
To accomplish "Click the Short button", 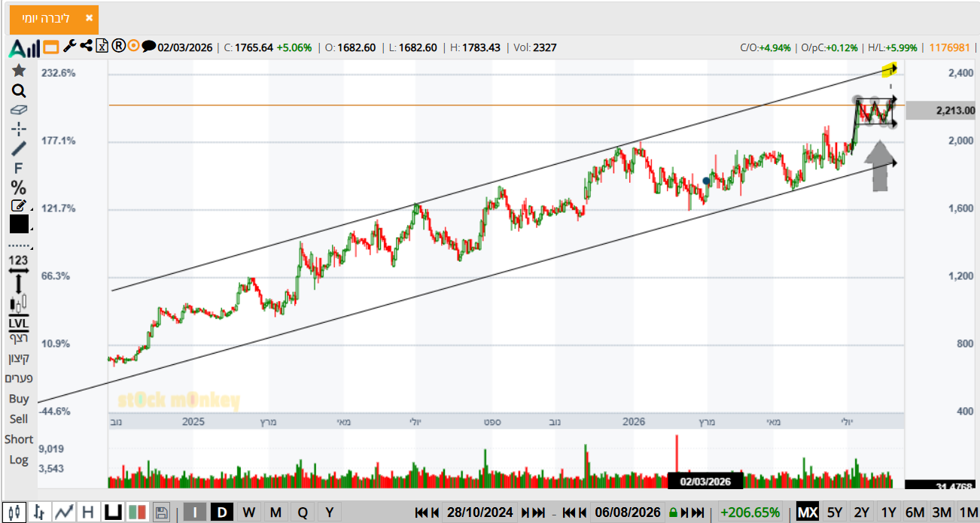I will pos(19,439).
